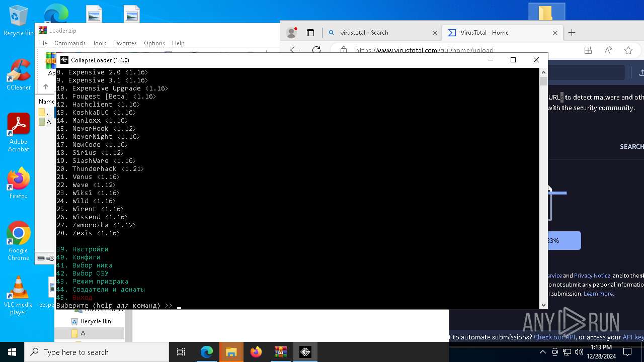The height and width of the screenshot is (362, 644).
Task: Open notification center on taskbar
Action: click(x=627, y=352)
